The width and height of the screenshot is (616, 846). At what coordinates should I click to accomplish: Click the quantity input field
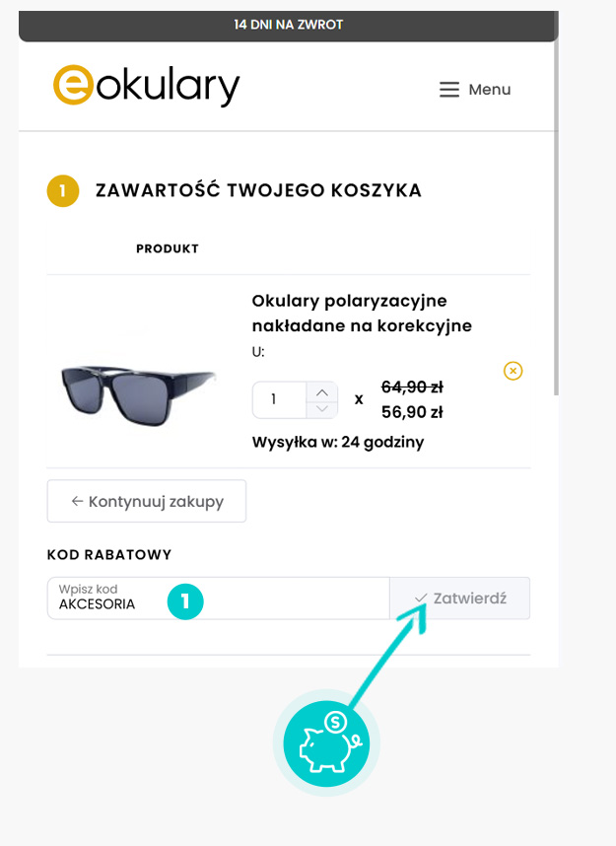(280, 399)
